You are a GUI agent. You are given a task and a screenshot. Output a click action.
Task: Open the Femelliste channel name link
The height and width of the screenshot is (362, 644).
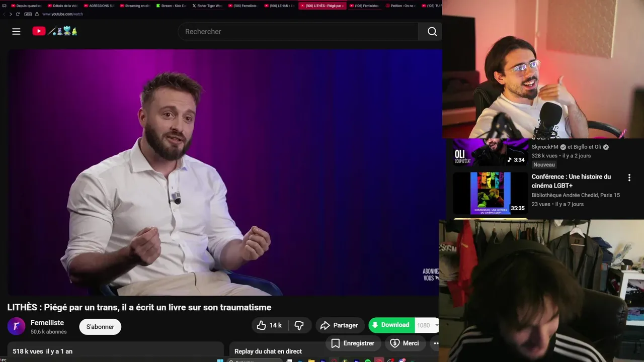coord(47,323)
